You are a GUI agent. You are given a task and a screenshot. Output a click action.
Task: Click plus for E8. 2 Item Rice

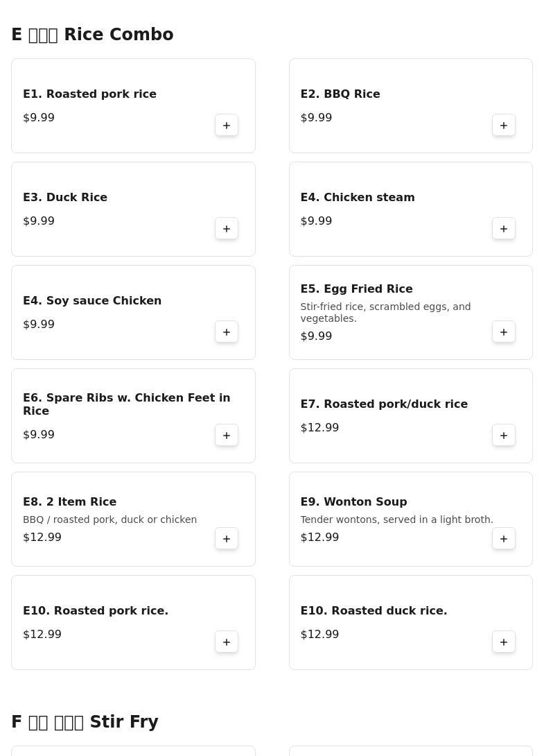tap(227, 538)
